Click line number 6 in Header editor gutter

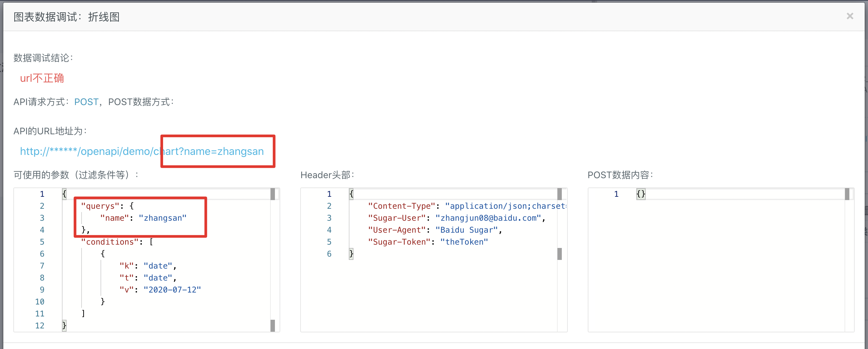(x=329, y=254)
